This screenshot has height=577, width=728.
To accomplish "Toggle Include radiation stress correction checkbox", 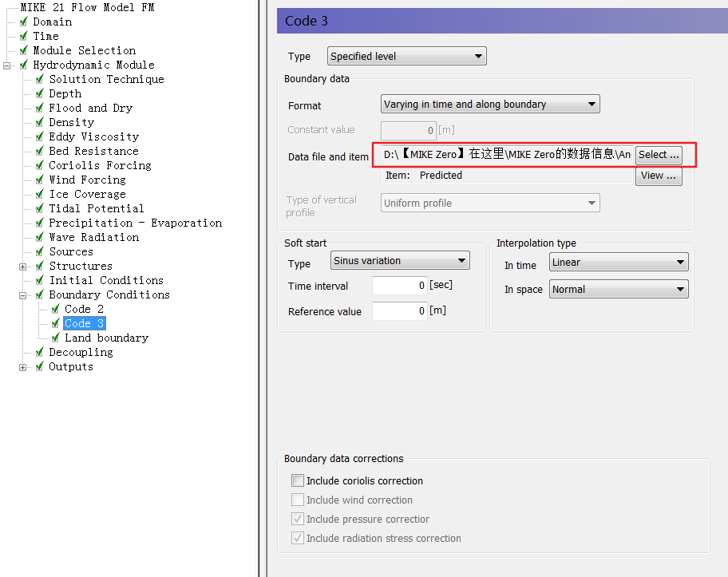I will 298,538.
